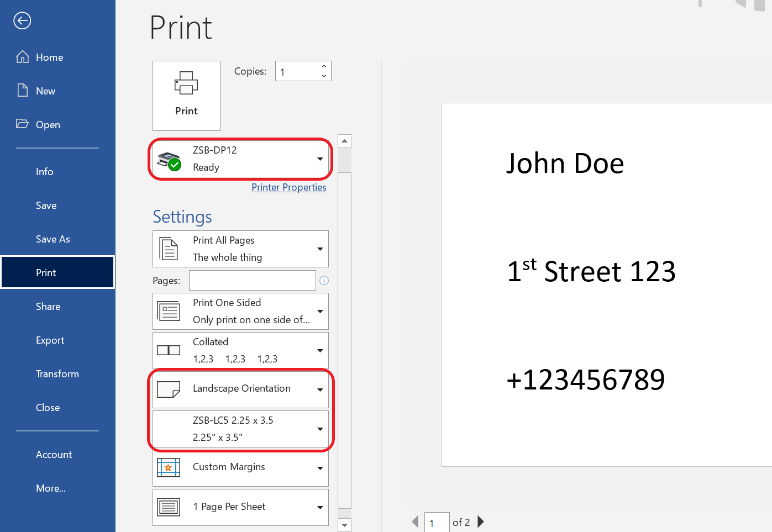Click the Home icon in sidebar
This screenshot has height=532, width=772.
(x=23, y=57)
